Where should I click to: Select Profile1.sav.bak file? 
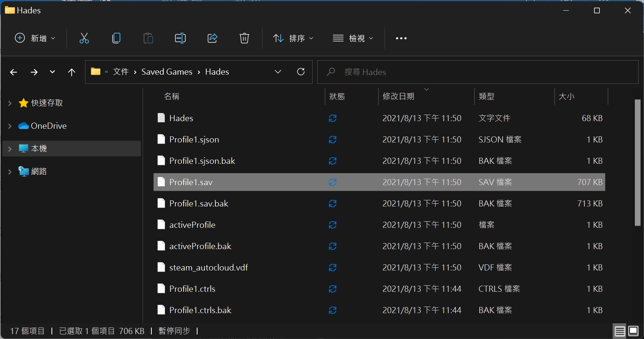pyautogui.click(x=199, y=203)
